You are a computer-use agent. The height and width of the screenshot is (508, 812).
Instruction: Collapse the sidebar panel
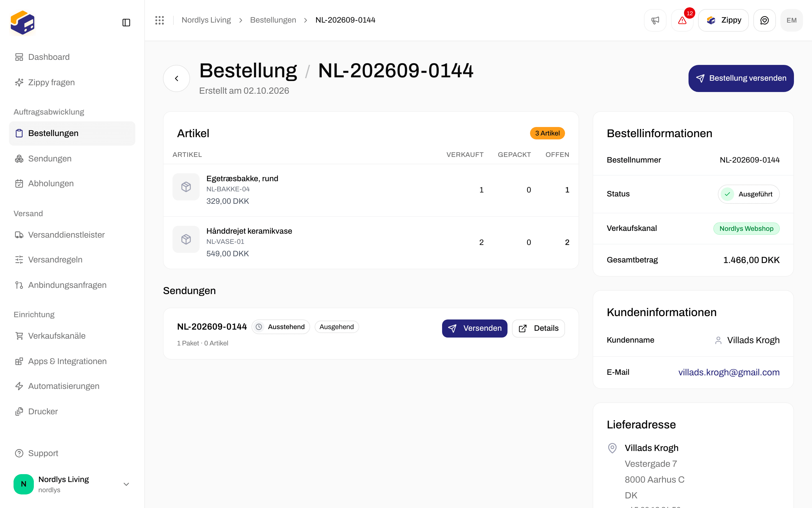click(x=126, y=23)
